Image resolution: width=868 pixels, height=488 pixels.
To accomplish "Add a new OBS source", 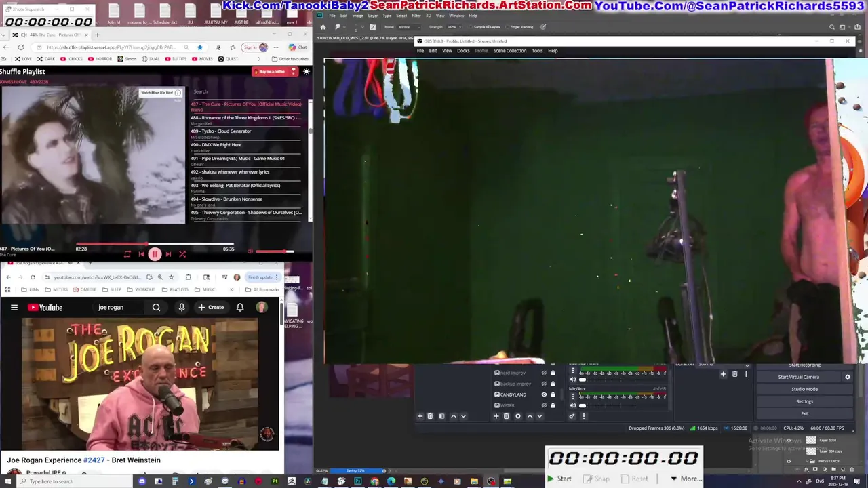I will coord(496,416).
